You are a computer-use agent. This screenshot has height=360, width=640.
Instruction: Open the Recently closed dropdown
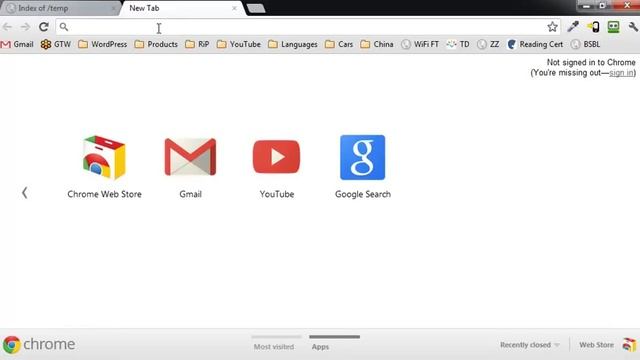pyautogui.click(x=530, y=345)
